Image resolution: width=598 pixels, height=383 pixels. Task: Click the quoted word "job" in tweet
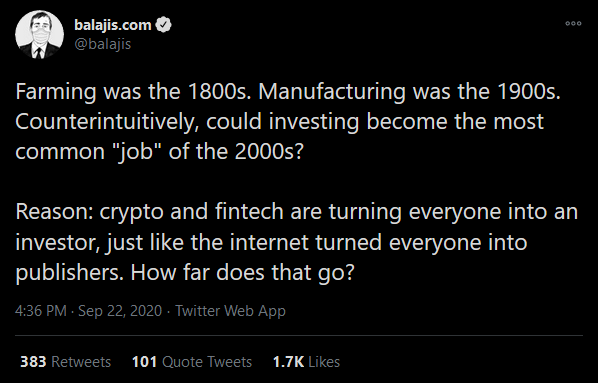(135, 152)
